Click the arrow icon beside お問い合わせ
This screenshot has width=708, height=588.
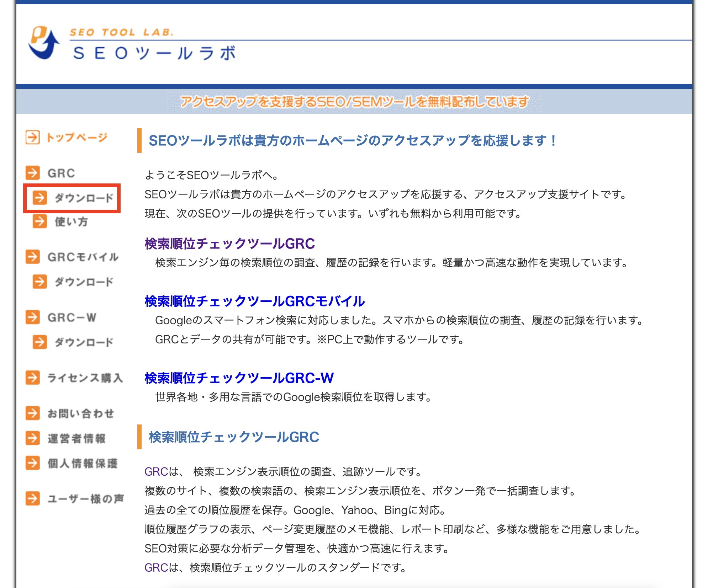32,413
